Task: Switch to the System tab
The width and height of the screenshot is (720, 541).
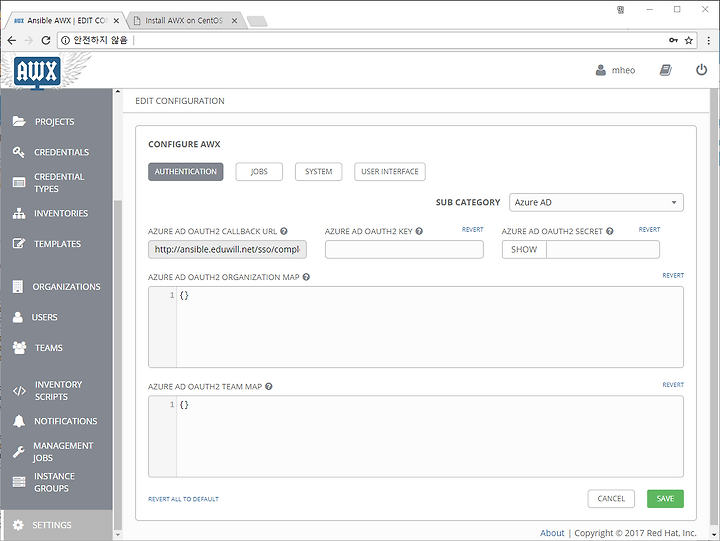Action: click(318, 172)
